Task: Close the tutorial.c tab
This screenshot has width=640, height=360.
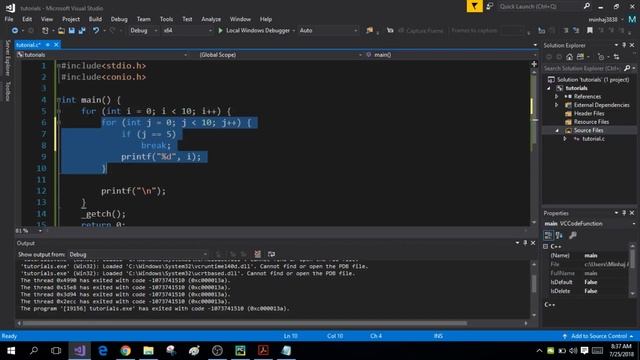Action: 56,44
